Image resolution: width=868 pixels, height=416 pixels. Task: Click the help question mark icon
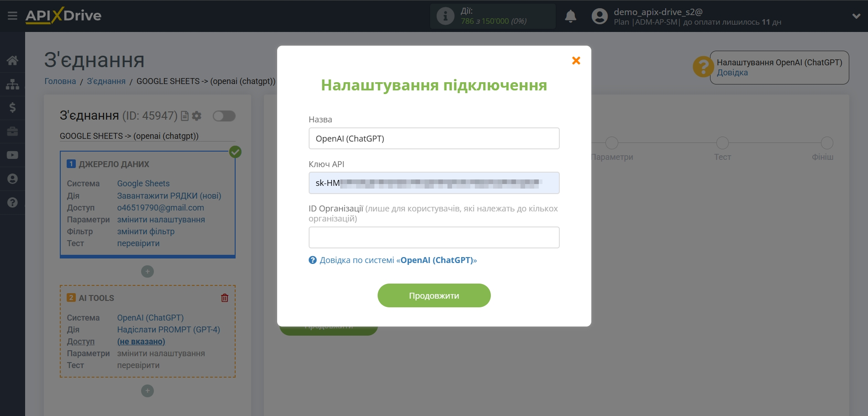coord(703,67)
